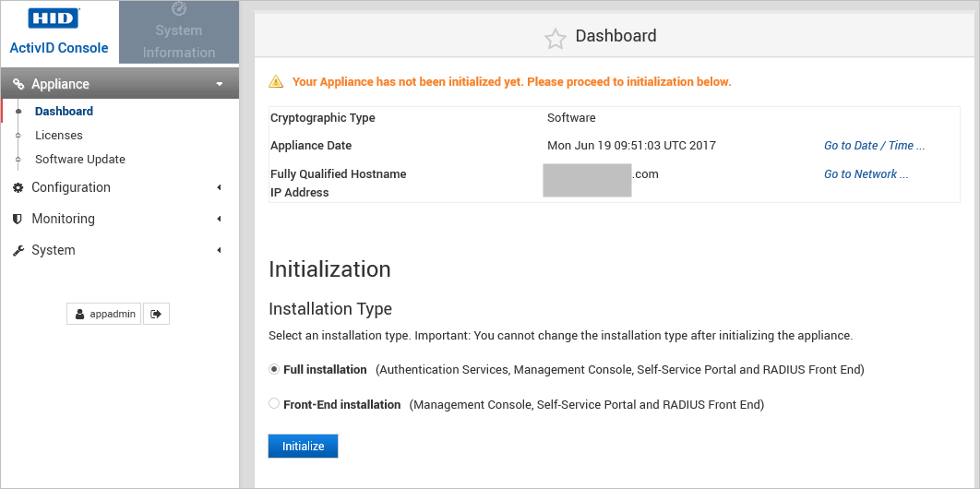Open the System menu section
The image size is (980, 489).
pyautogui.click(x=119, y=250)
